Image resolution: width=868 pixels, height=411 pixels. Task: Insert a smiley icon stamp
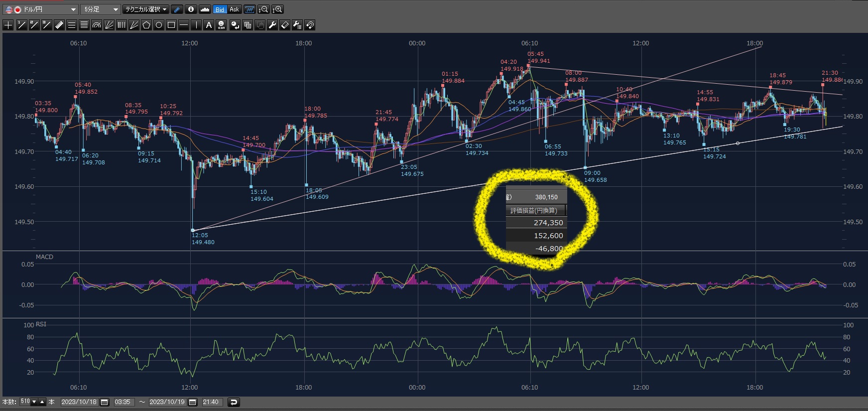222,25
